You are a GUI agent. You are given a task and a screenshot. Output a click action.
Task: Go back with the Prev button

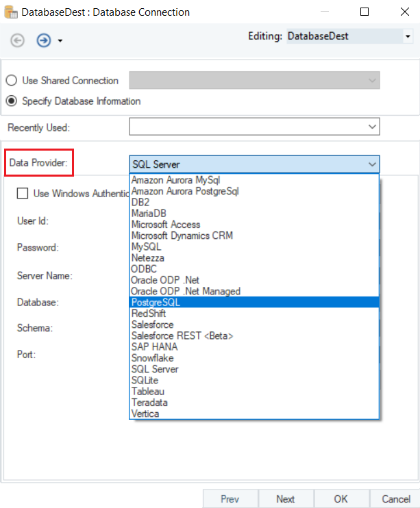click(x=230, y=499)
